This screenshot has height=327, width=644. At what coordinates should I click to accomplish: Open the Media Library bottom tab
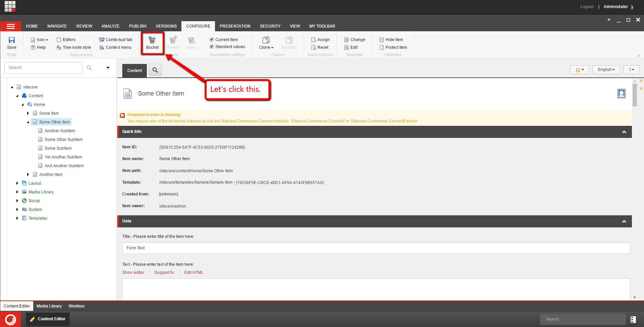[x=49, y=306]
